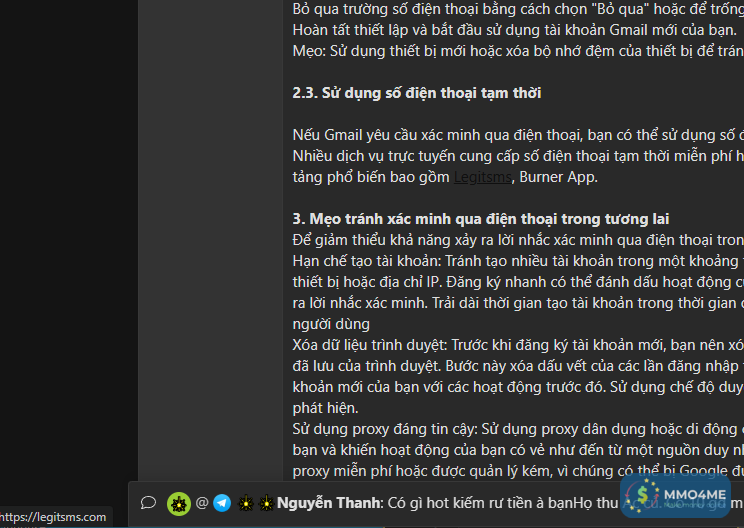Screen dimensions: 744x528
Task: Open the chat speech bubble icon
Action: (148, 502)
